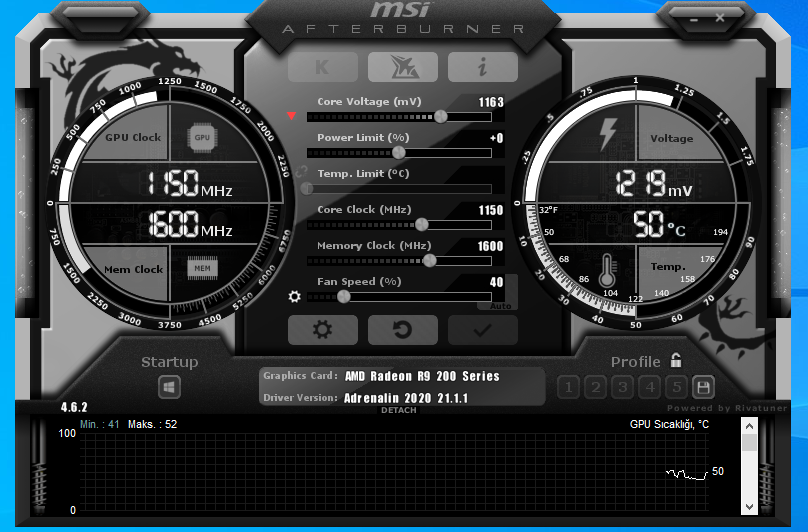
Task: Click the monitor graph scroll down arrow
Action: [x=749, y=507]
